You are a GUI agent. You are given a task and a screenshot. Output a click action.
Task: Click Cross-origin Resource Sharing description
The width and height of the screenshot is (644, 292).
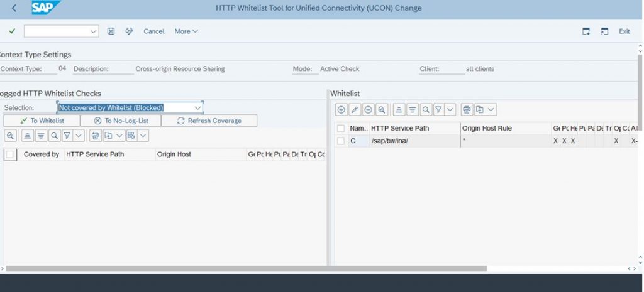(x=180, y=69)
